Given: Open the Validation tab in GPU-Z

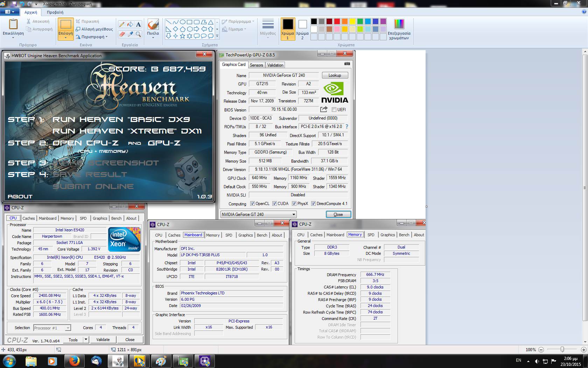Looking at the screenshot, I should coord(275,65).
